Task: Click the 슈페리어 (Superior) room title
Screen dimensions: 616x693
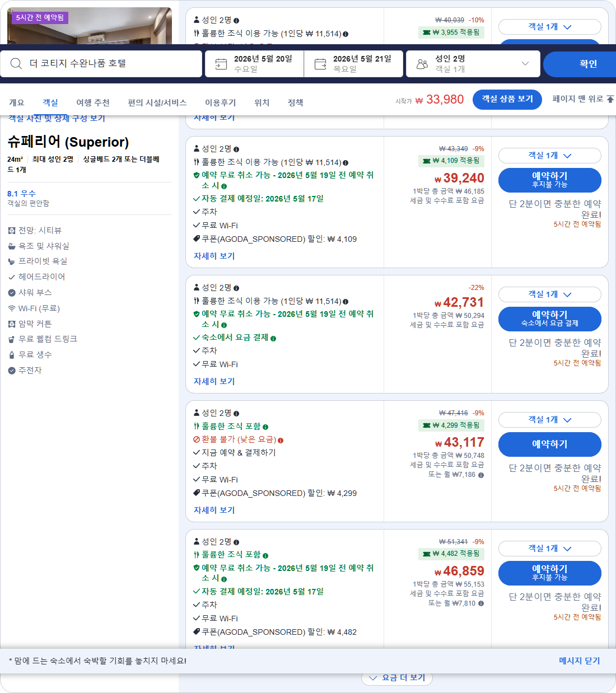Action: coord(68,142)
